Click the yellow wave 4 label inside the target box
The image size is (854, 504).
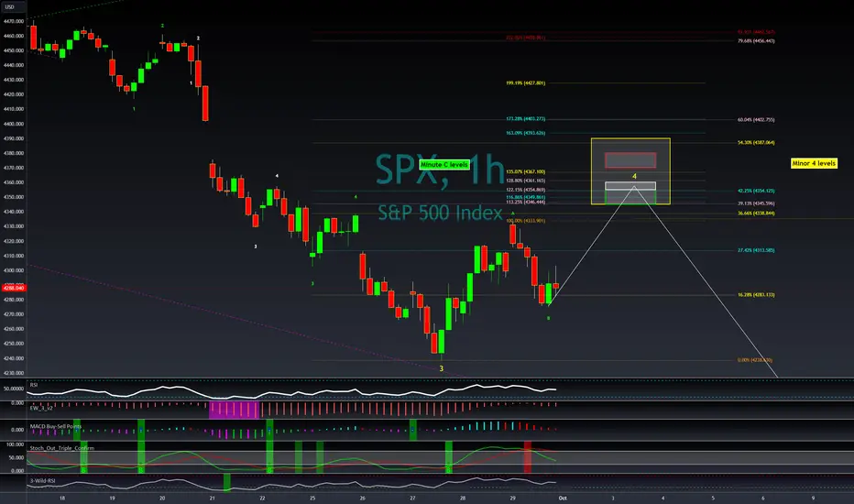[634, 176]
